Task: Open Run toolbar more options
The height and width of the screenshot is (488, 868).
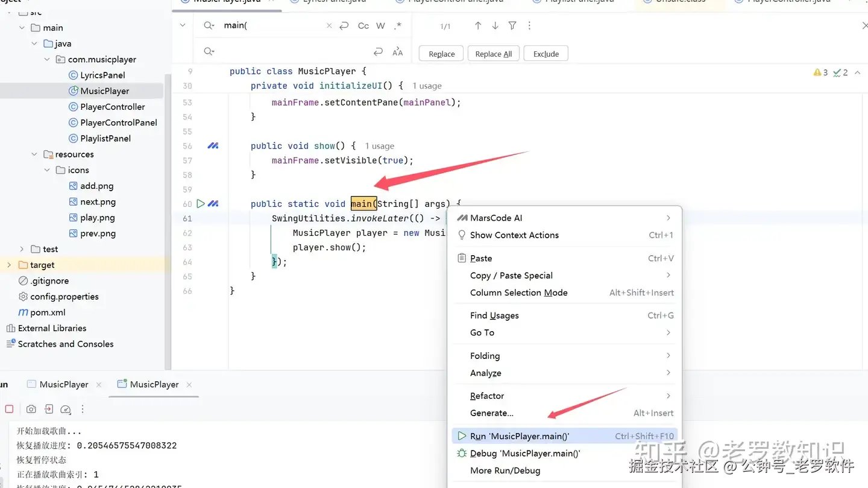Action: 83,409
